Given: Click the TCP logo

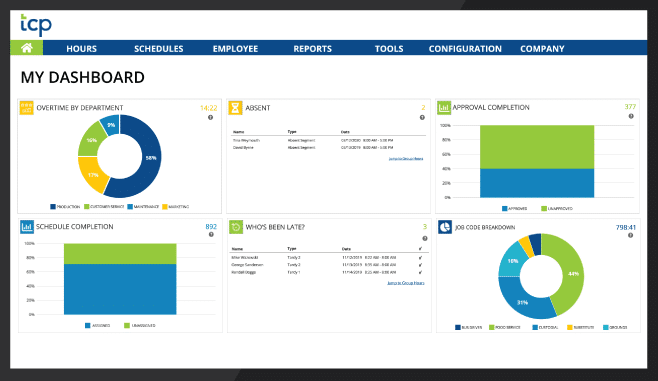Looking at the screenshot, I should [36, 25].
